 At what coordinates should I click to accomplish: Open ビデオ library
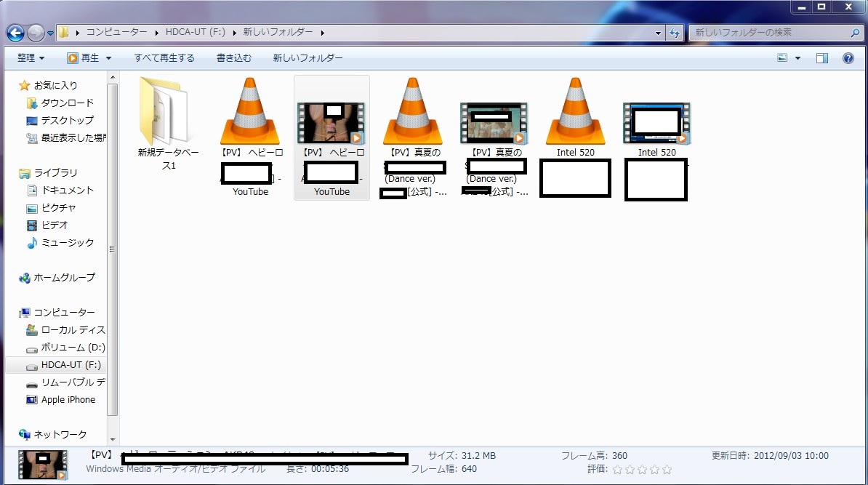pyautogui.click(x=55, y=225)
